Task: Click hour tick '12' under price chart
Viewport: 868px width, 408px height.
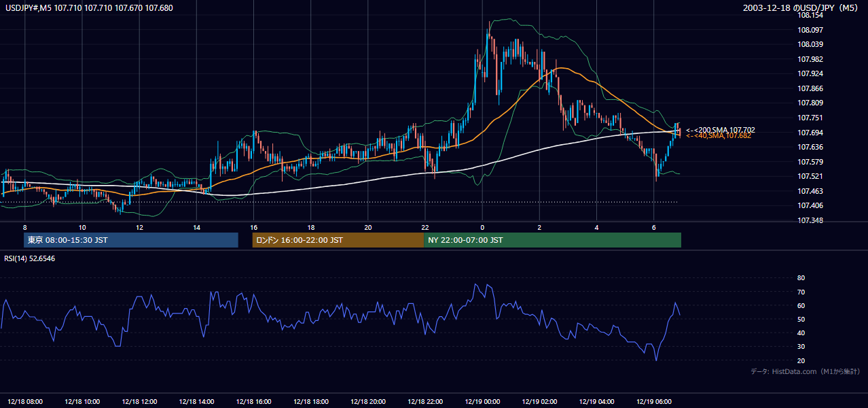Action: tap(139, 227)
